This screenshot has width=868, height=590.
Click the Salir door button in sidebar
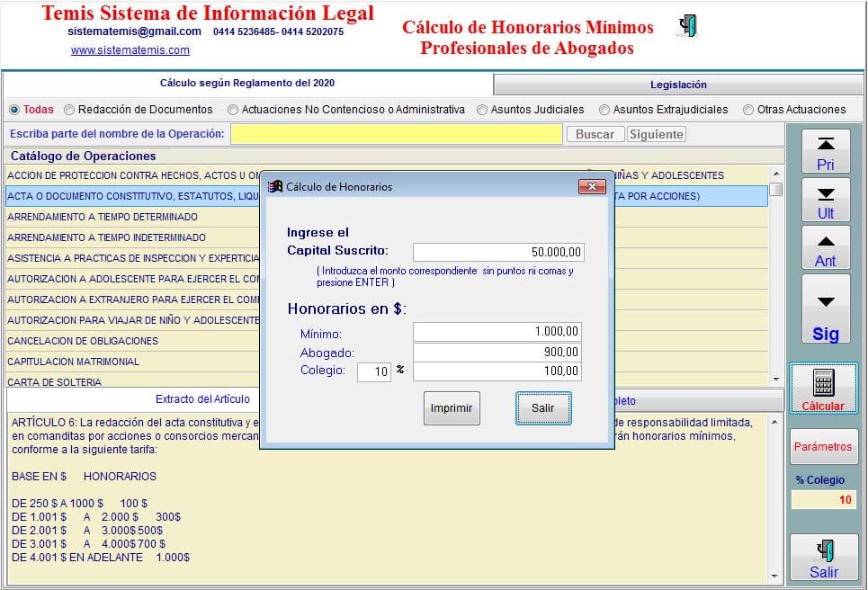pyautogui.click(x=823, y=559)
